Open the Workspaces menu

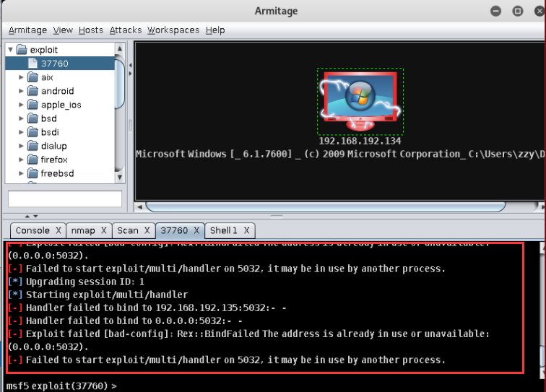tap(173, 30)
